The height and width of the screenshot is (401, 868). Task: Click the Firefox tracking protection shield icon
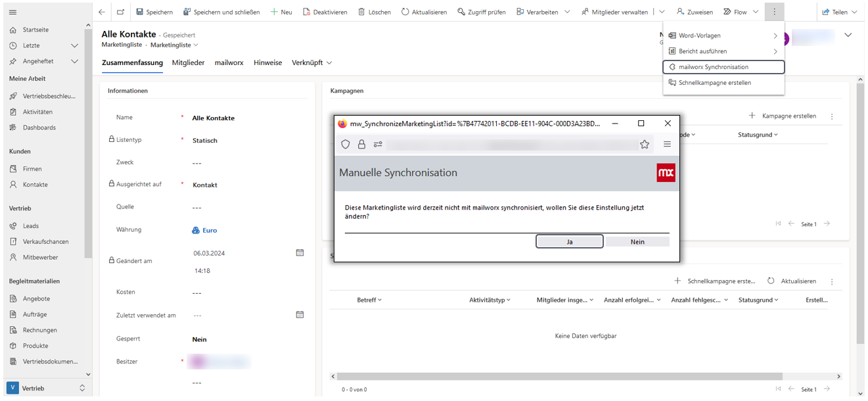coord(346,144)
